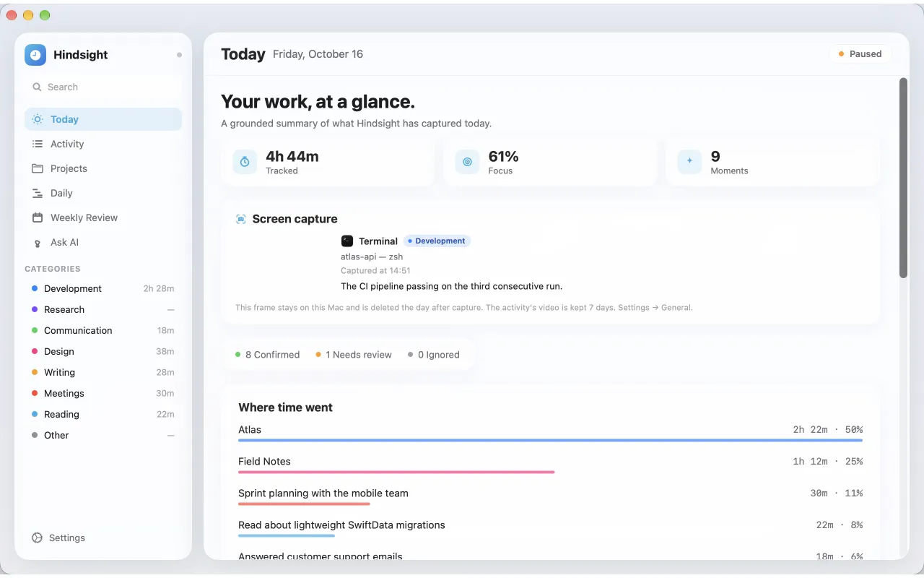Image resolution: width=924 pixels, height=578 pixels.
Task: Click the Development tag on Terminal capture
Action: point(437,241)
